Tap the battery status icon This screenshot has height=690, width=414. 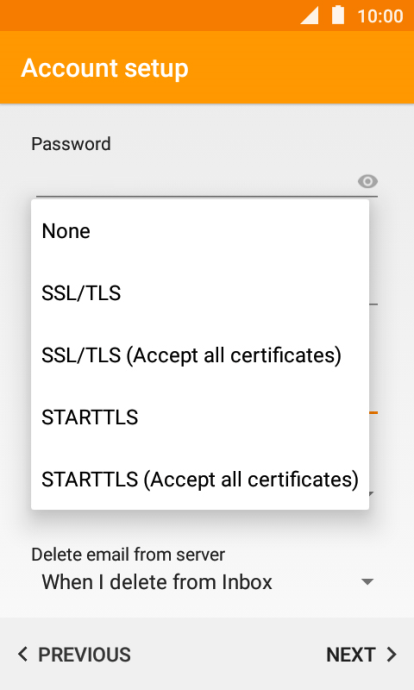coord(338,15)
